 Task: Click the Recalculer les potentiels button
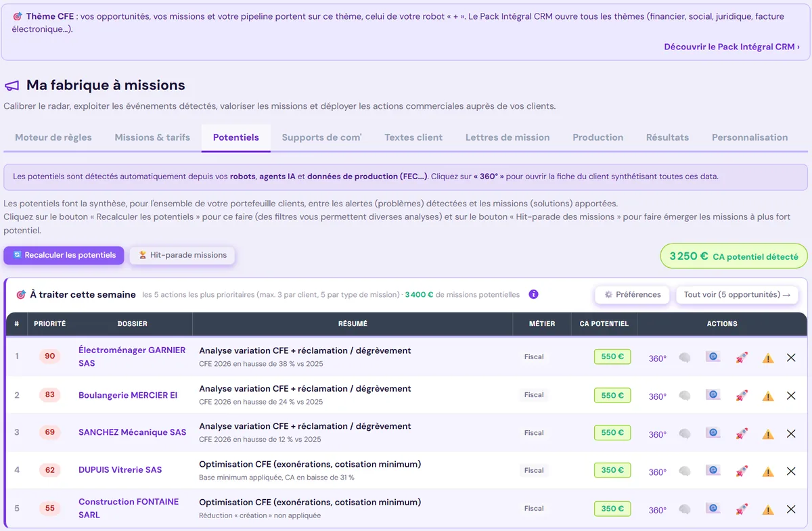64,255
